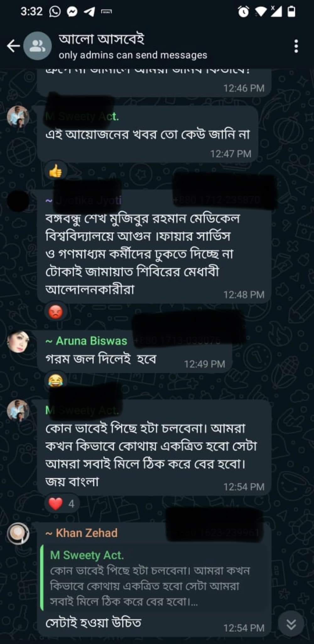
Task: Tap the alarm clock icon in status bar
Action: (243, 12)
